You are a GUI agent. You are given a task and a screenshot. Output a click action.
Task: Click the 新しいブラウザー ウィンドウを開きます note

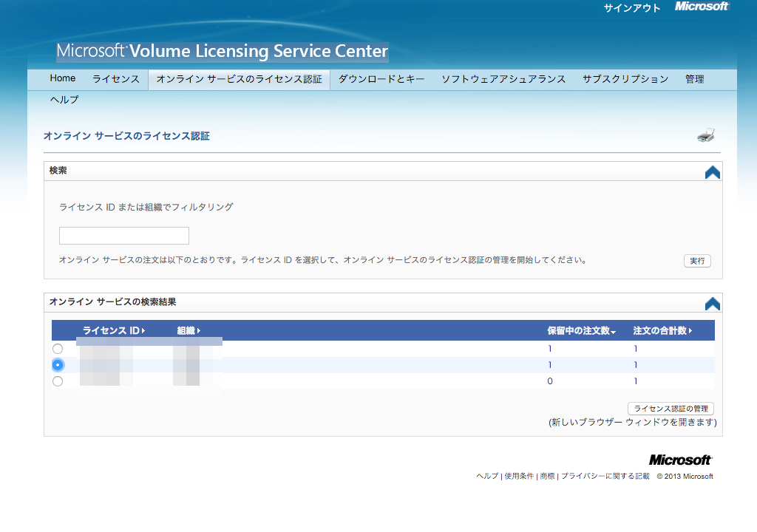(633, 423)
